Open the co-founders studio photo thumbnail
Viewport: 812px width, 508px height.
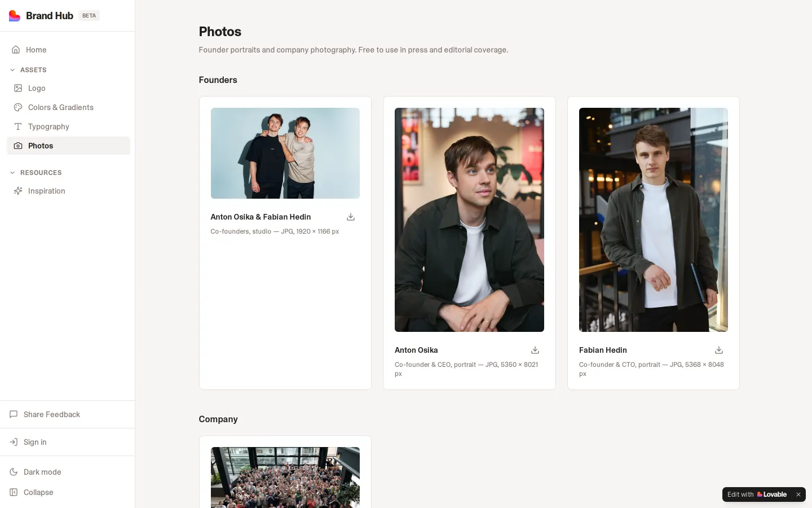pyautogui.click(x=285, y=153)
